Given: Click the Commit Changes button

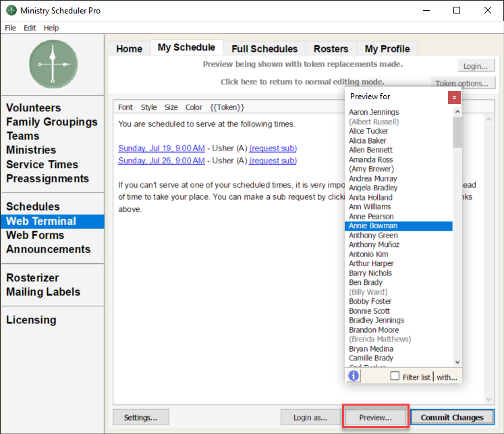Looking at the screenshot, I should coord(452,417).
